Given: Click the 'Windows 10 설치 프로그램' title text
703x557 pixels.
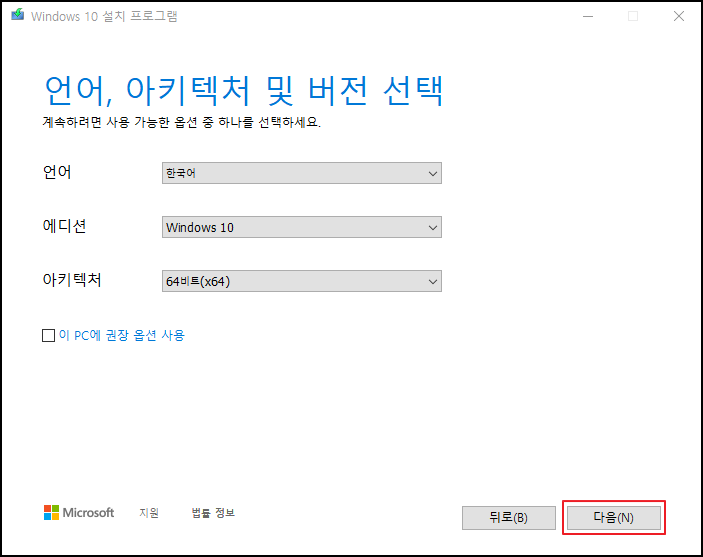Looking at the screenshot, I should (104, 16).
